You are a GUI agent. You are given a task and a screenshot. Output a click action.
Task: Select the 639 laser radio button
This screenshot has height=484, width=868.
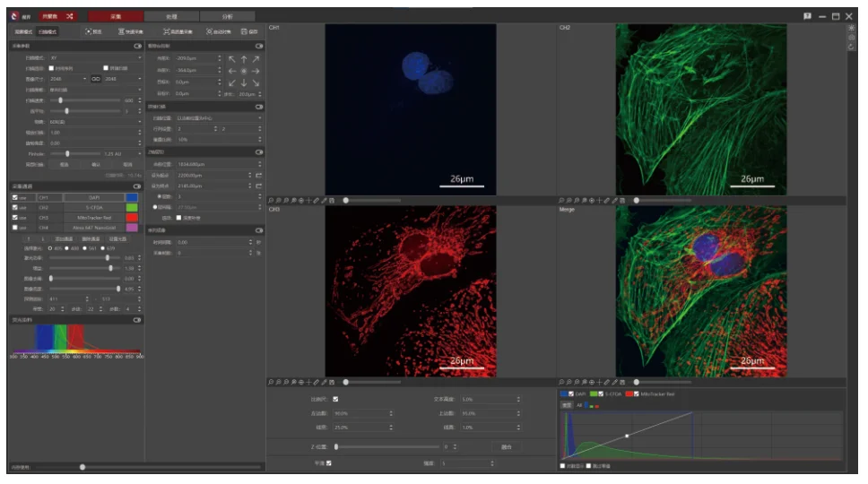(x=103, y=248)
